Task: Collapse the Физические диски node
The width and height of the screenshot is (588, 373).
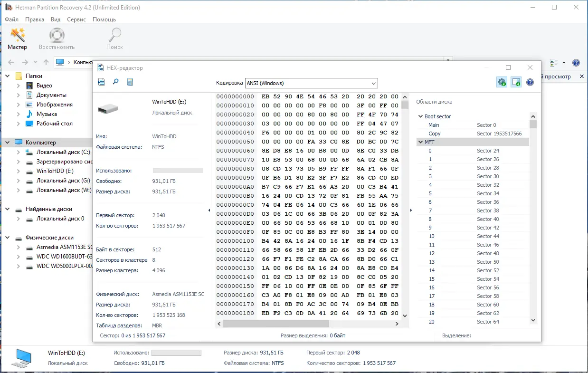Action: pos(8,238)
